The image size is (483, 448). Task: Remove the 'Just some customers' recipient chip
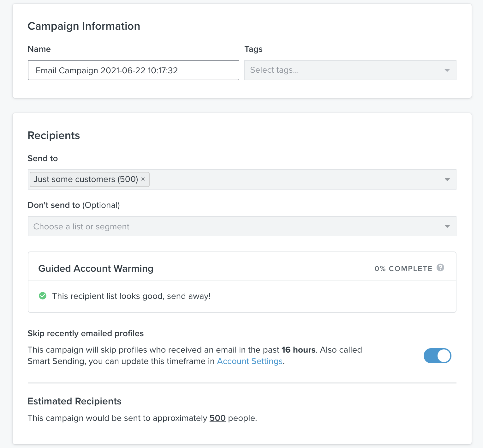(x=143, y=179)
